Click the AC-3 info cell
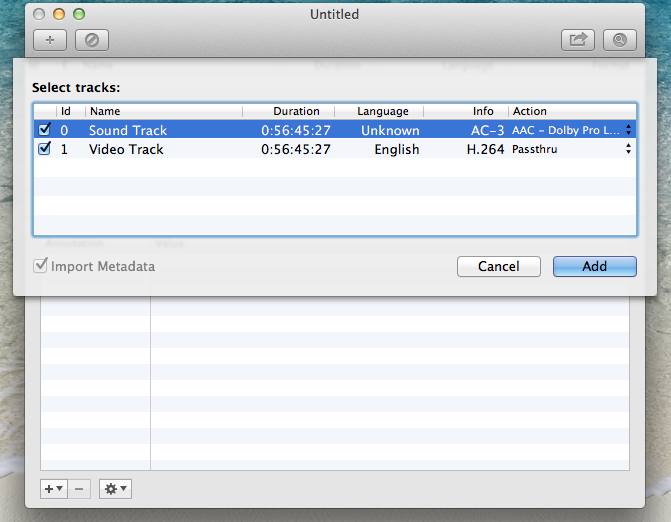The height and width of the screenshot is (522, 671). click(x=487, y=130)
